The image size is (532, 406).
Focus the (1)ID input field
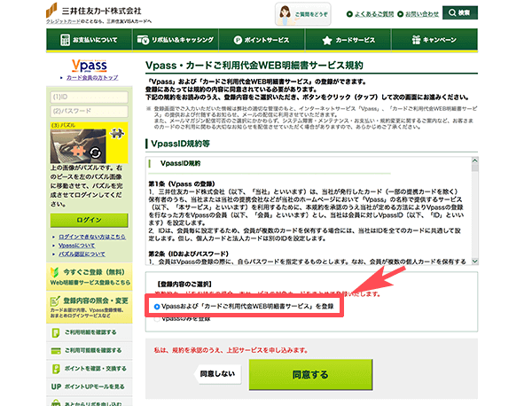click(x=90, y=97)
